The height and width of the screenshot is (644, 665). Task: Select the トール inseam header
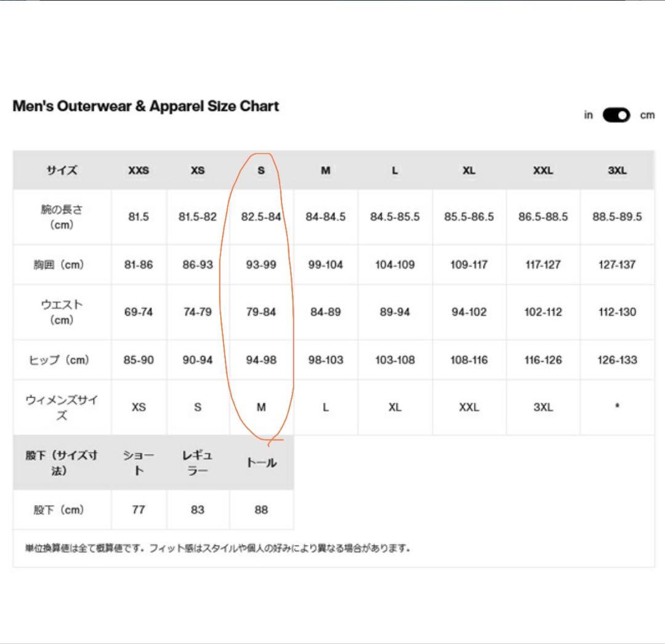tap(261, 463)
